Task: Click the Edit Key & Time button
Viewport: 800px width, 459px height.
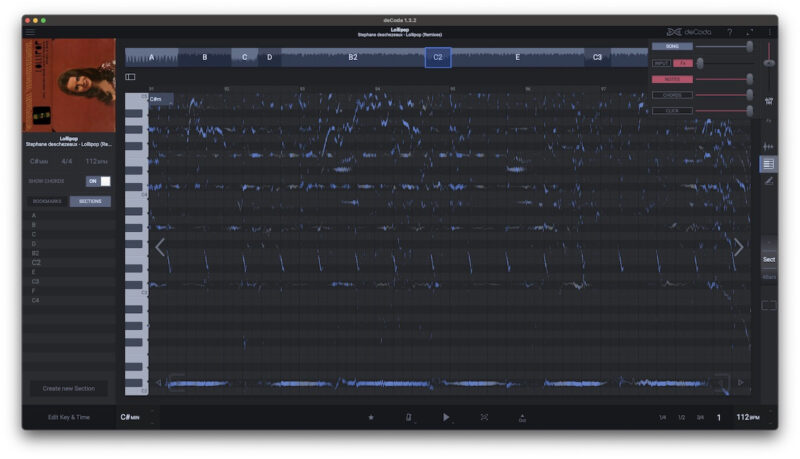Action: (x=69, y=417)
